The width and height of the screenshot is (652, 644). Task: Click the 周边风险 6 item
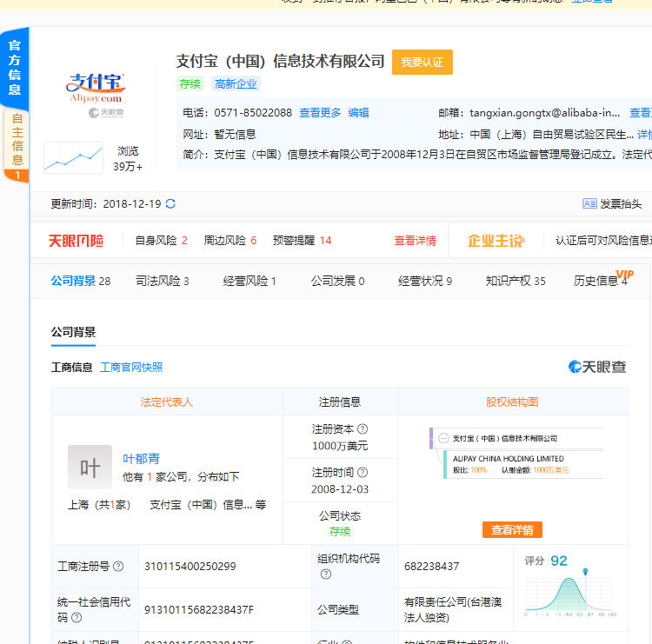point(230,240)
